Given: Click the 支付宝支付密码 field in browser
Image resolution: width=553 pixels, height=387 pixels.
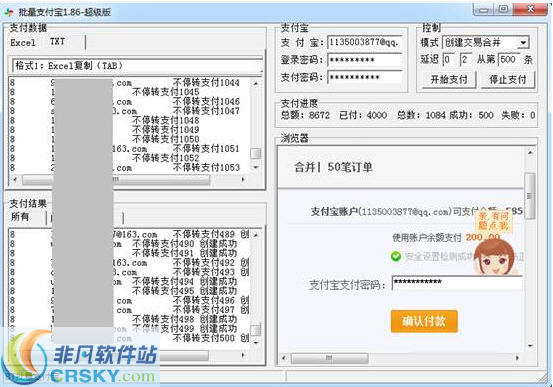Looking at the screenshot, I should [x=457, y=282].
